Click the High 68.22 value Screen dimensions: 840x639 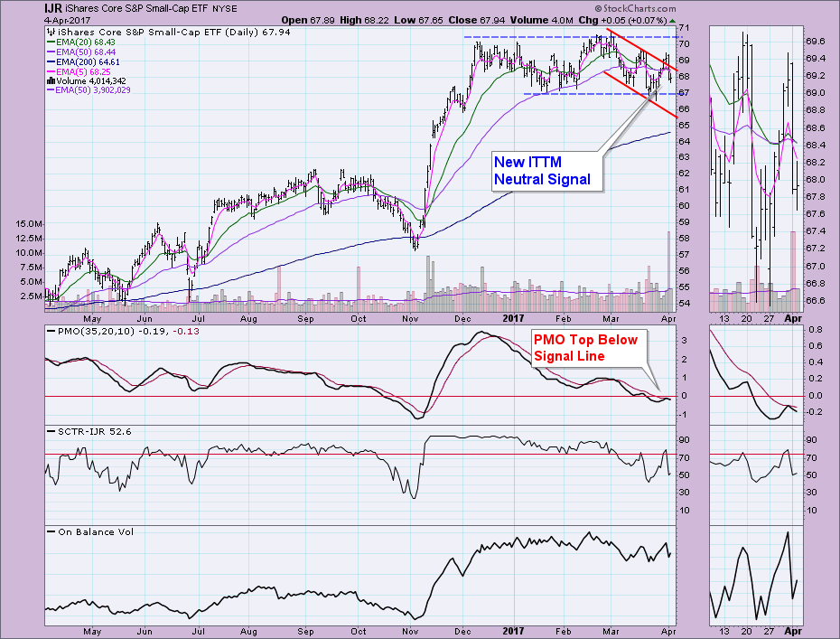pyautogui.click(x=364, y=20)
